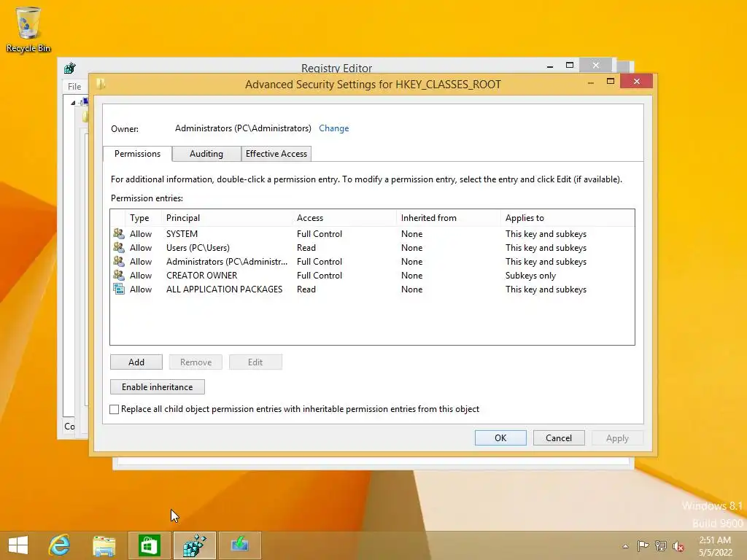The width and height of the screenshot is (747, 560).
Task: Sort by the Access column header
Action: point(344,217)
